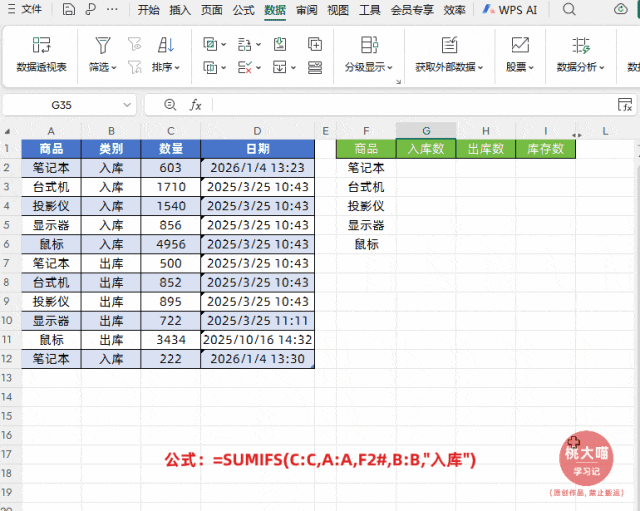The image size is (640, 511).
Task: Click the select-all corner triangle
Action: point(7,131)
